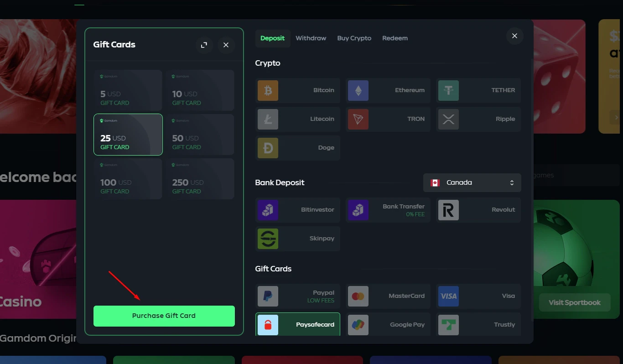Select the Visa logo icon
The height and width of the screenshot is (364, 623).
[448, 296]
